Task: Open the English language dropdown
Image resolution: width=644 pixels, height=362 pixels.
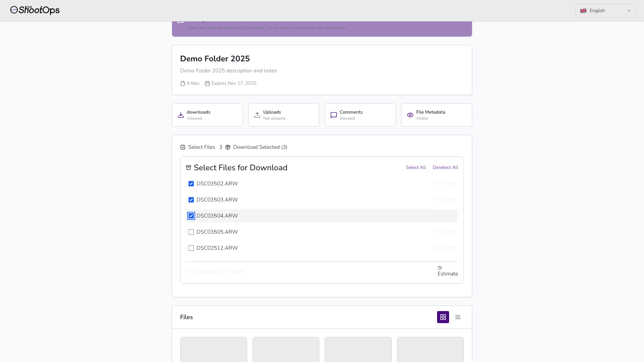Action: point(605,11)
